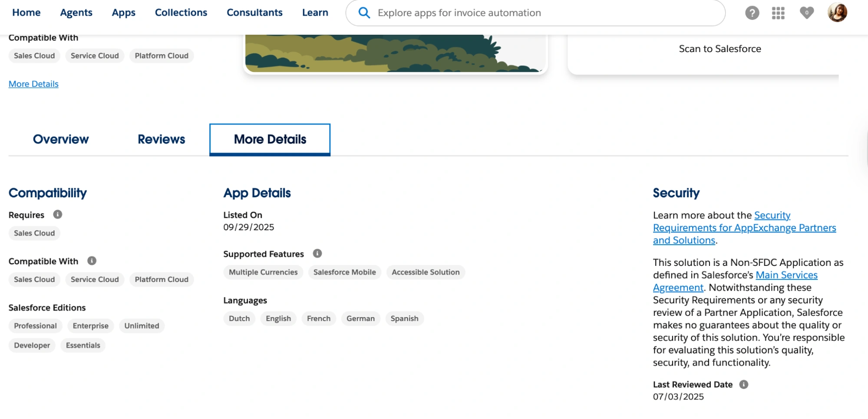This screenshot has height=419, width=868.
Task: Open Learn in top navigation
Action: pos(315,13)
